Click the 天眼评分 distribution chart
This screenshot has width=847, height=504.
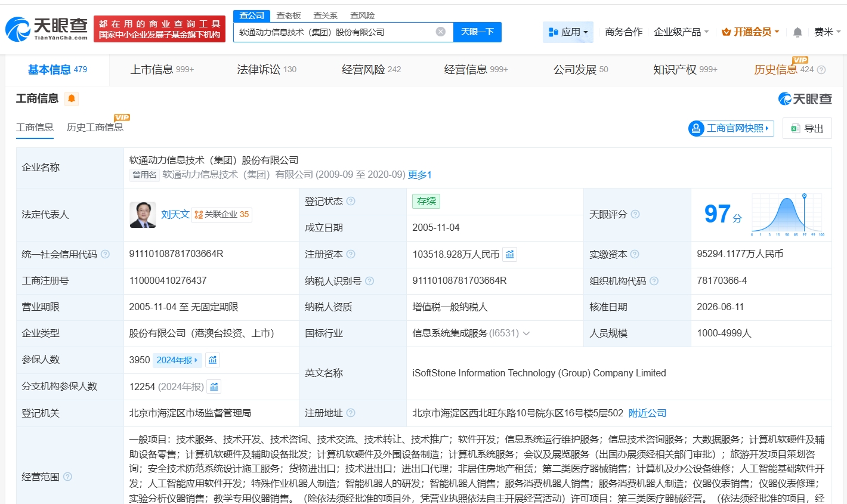tap(788, 215)
